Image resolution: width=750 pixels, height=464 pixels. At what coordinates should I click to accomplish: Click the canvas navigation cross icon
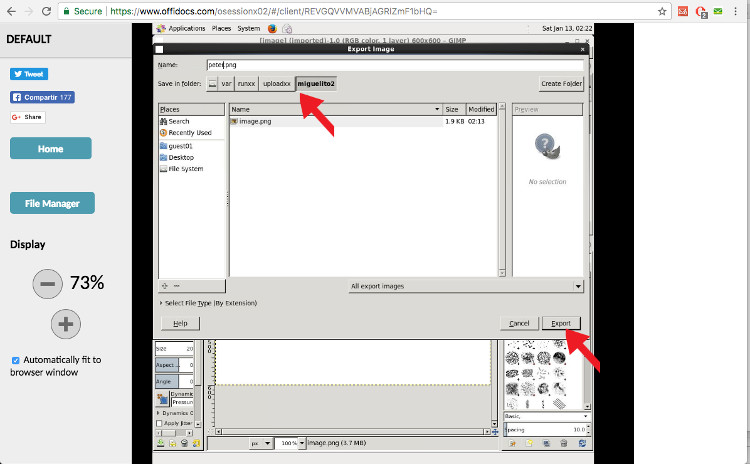click(x=495, y=431)
